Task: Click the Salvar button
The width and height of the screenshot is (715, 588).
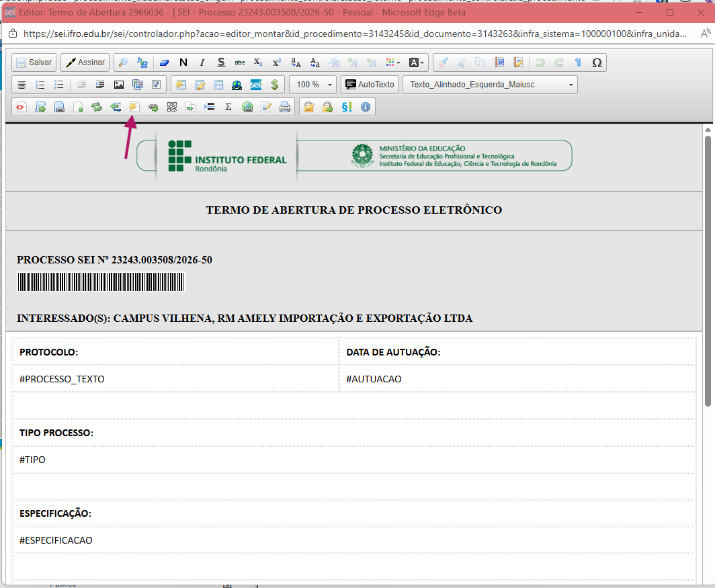Action: pos(34,62)
